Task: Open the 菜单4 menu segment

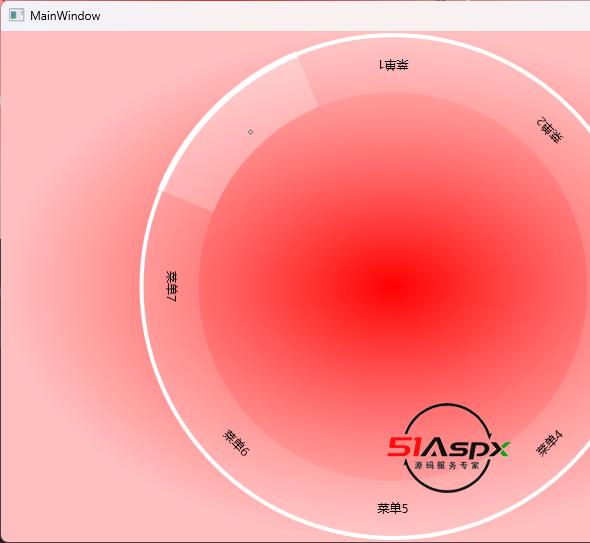Action: [x=549, y=444]
